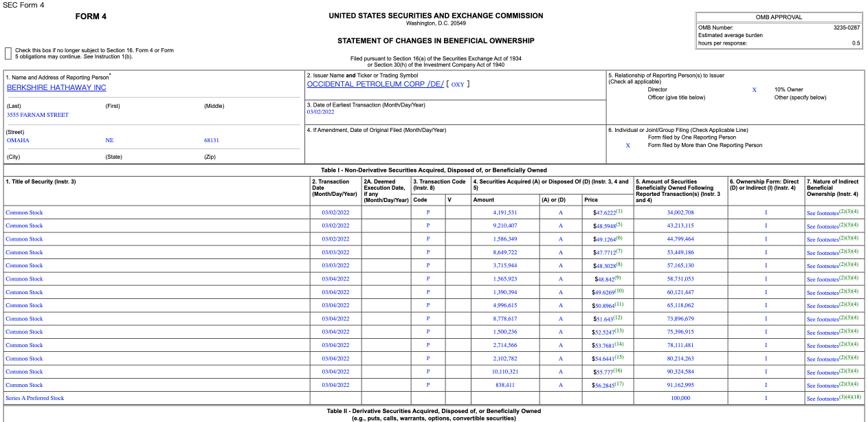The width and height of the screenshot is (868, 422).
Task: Click the 10% Owner X mark
Action: pyautogui.click(x=754, y=89)
